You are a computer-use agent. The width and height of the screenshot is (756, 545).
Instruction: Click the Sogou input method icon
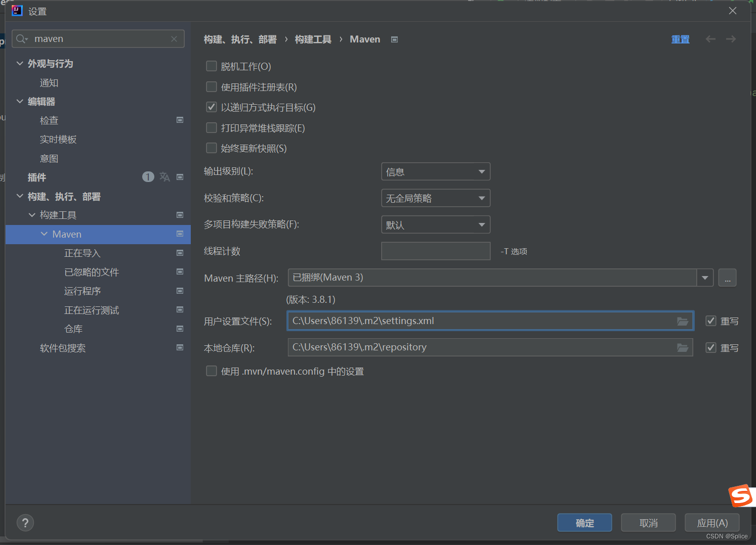click(x=741, y=495)
